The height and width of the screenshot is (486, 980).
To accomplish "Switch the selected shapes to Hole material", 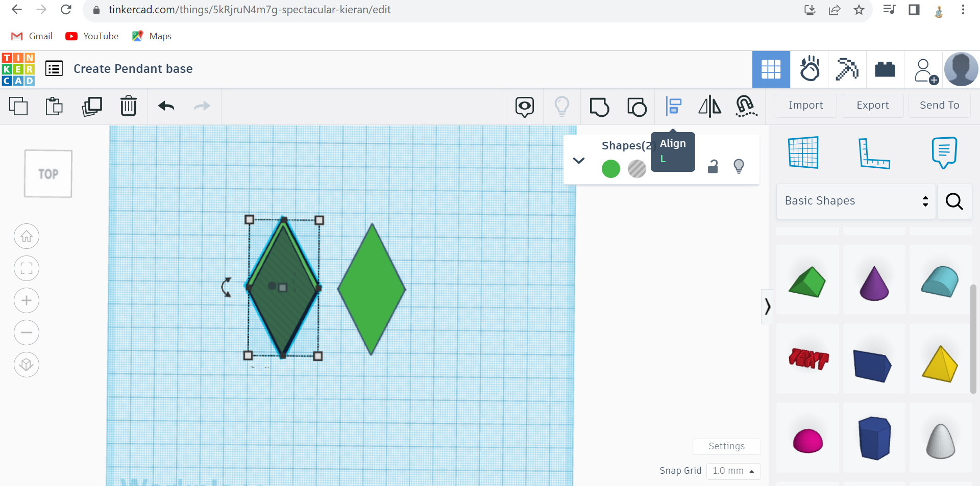I will 637,168.
